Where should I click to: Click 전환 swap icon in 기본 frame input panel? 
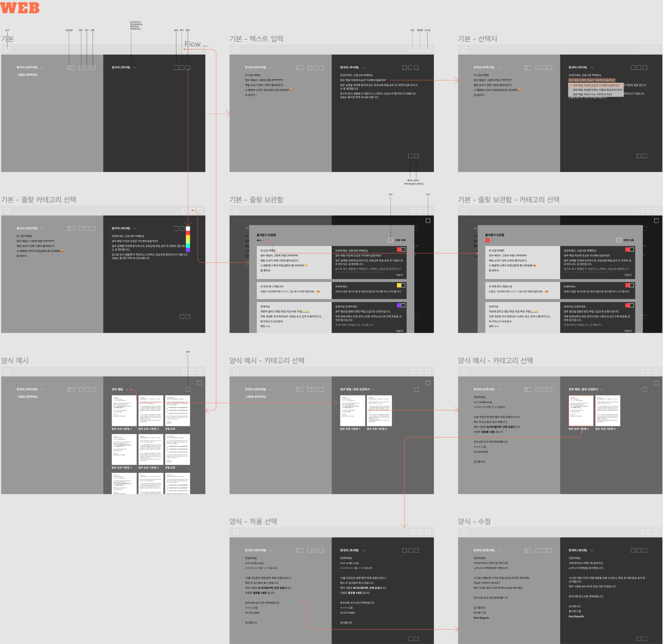[x=93, y=68]
